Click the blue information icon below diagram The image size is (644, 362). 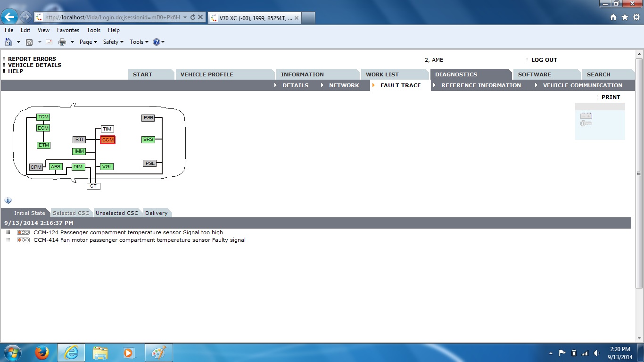pos(8,200)
